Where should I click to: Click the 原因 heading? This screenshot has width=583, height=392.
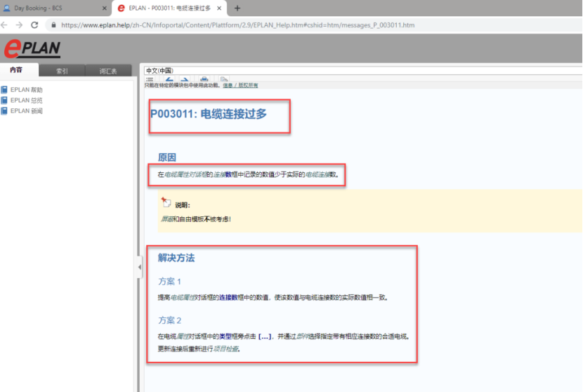pyautogui.click(x=167, y=157)
